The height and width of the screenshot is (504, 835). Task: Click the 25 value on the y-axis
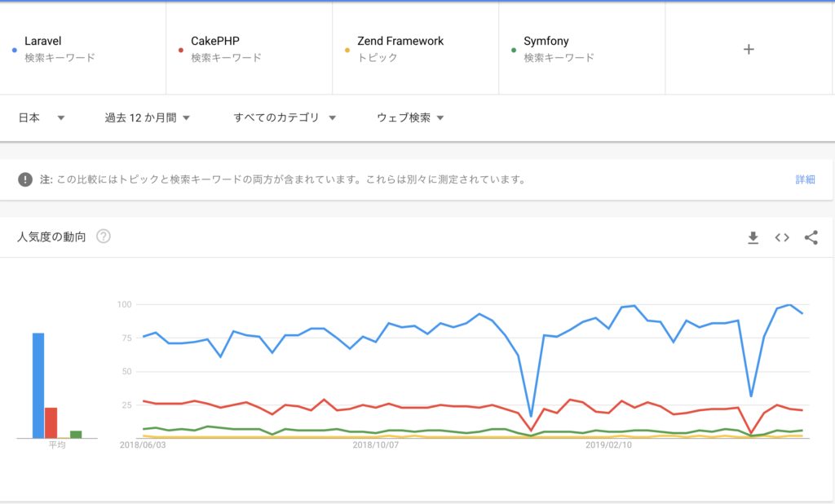point(126,405)
